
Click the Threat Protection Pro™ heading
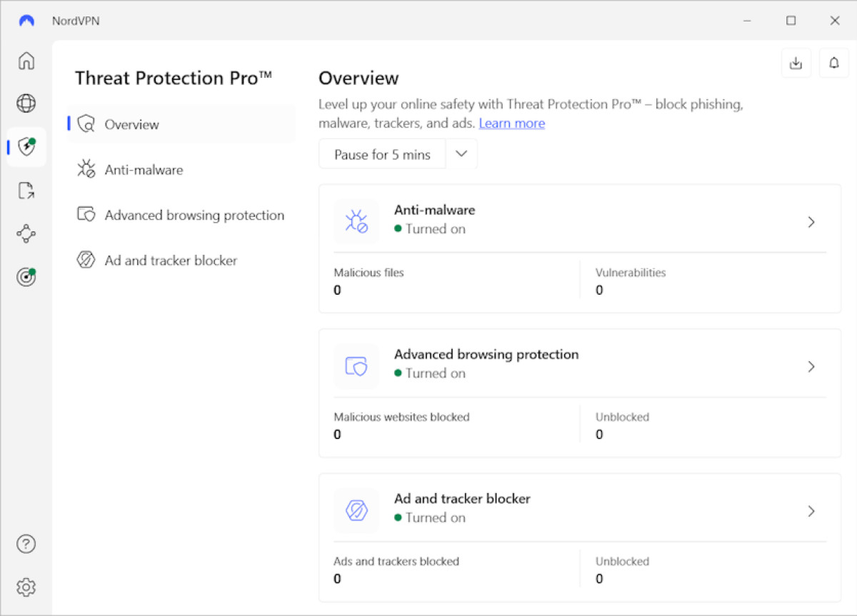click(x=174, y=78)
